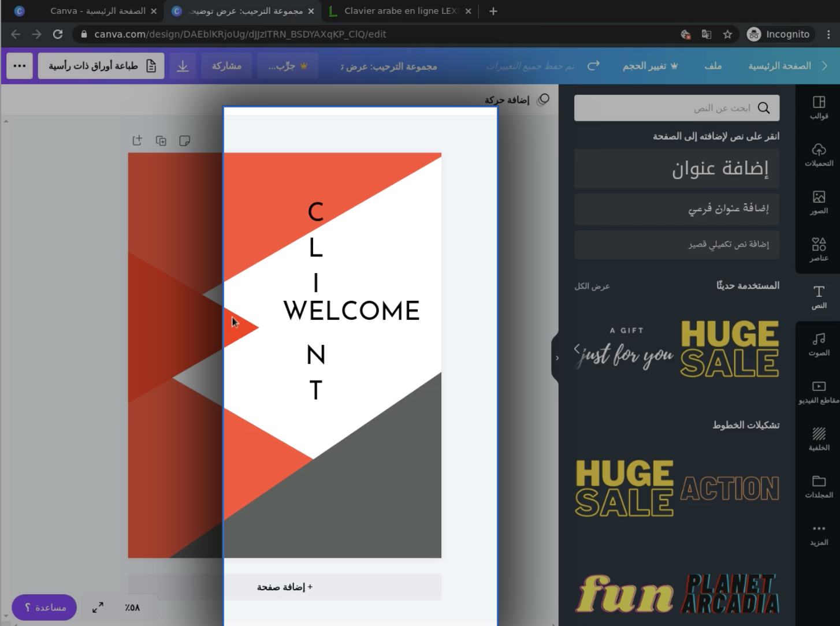Select the HUGE SALE recently used text style

(730, 349)
